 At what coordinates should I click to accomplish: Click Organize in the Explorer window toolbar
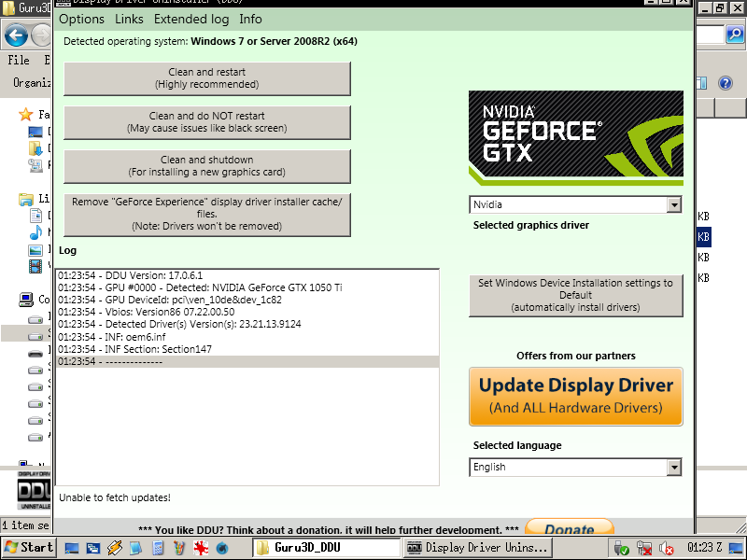[x=32, y=83]
